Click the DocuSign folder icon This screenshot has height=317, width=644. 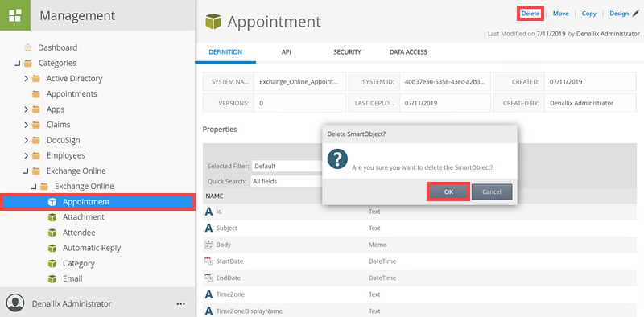click(x=36, y=141)
